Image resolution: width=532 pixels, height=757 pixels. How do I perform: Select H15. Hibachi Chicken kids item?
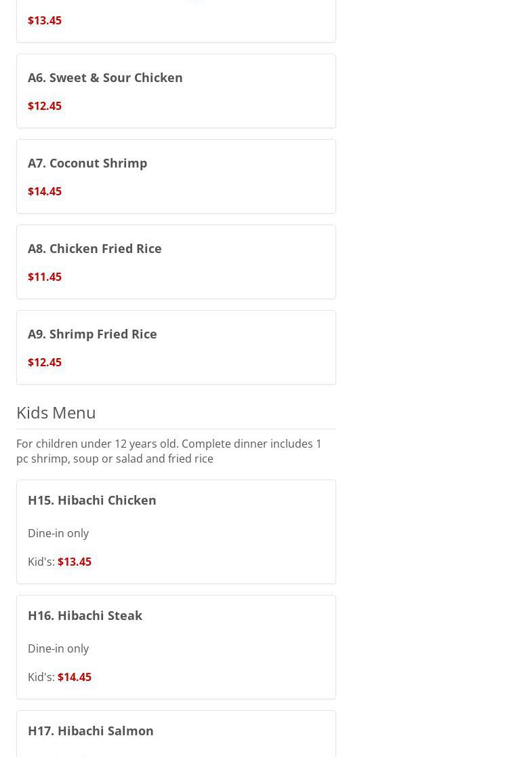point(92,500)
